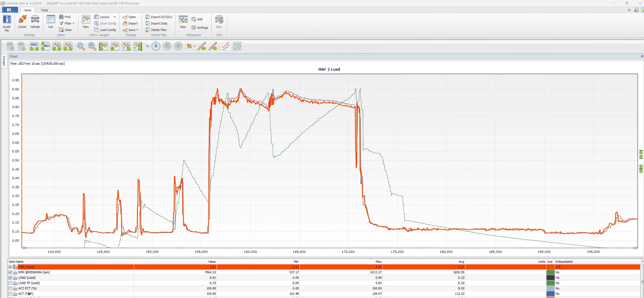Jump chart to end of log
Viewport: 644px width, 298px height.
point(138,46)
